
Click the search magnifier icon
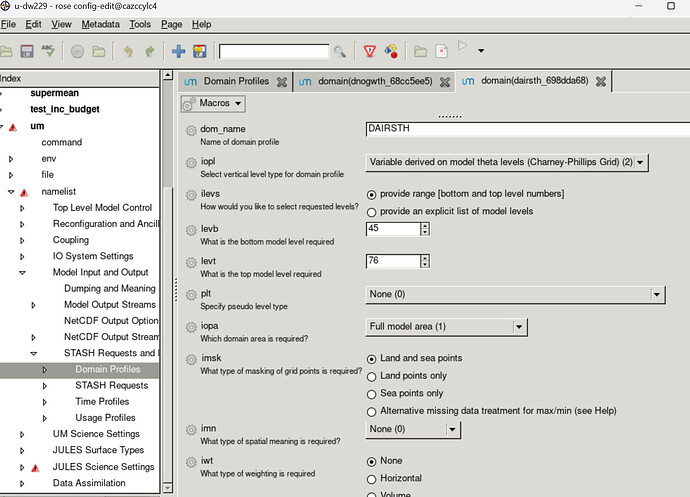click(x=340, y=52)
